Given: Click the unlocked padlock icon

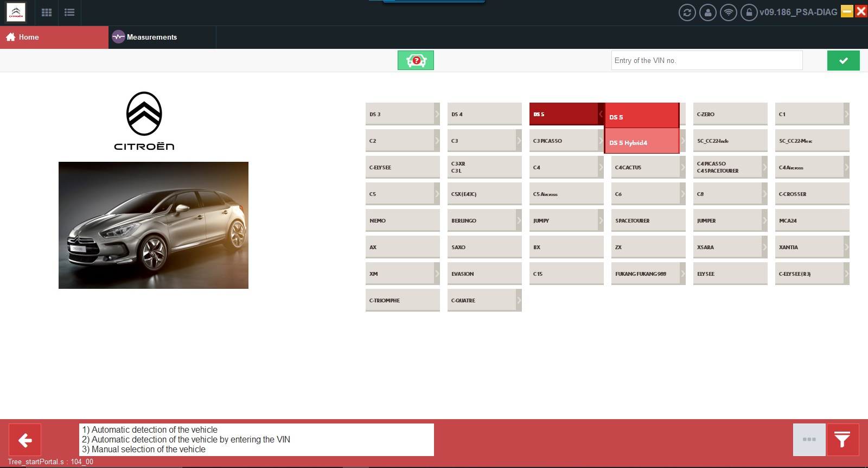Looking at the screenshot, I should point(749,12).
